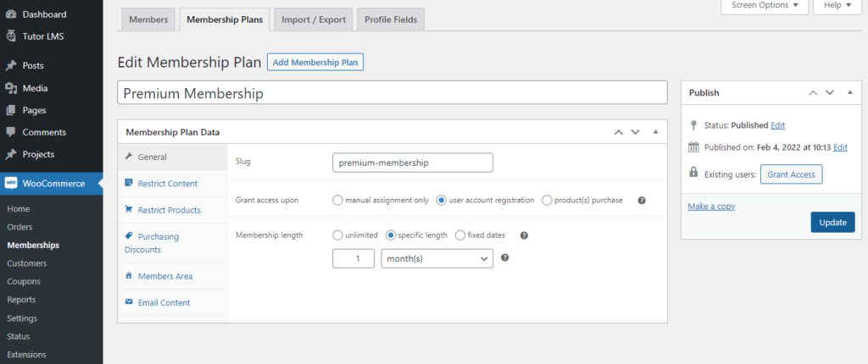The width and height of the screenshot is (868, 364).
Task: Click help icon next to membership length options
Action: click(x=524, y=235)
